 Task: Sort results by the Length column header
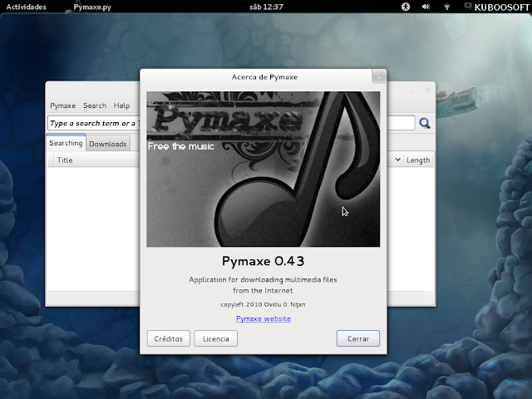pyautogui.click(x=418, y=160)
